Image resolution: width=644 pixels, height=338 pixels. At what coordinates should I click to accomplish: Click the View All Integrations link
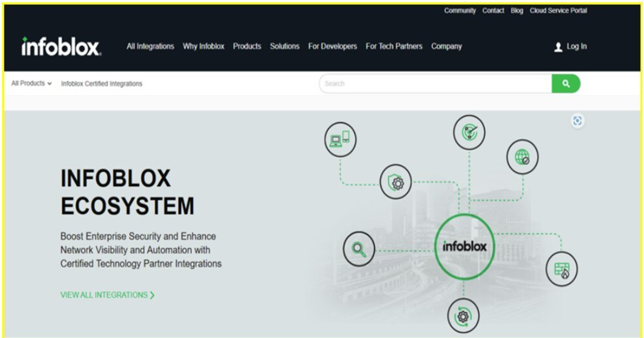[107, 295]
